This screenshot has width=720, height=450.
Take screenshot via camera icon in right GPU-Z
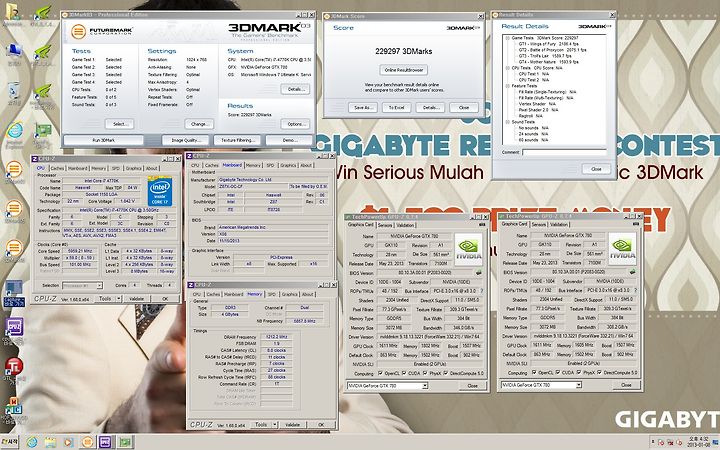(x=636, y=224)
